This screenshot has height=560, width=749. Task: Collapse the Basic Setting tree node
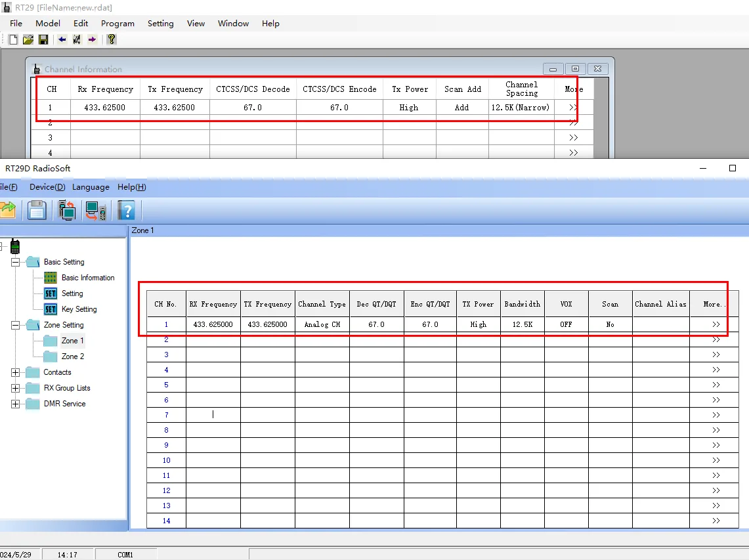coord(15,262)
